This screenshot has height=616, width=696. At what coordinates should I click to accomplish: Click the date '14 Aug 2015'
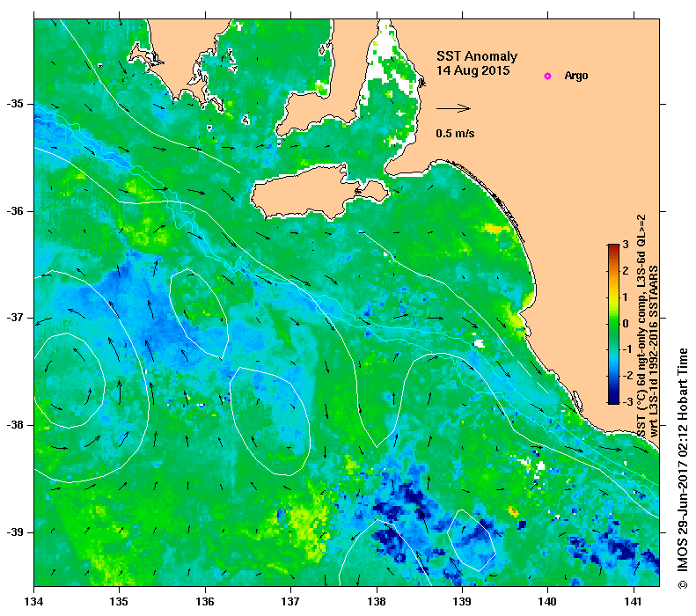(473, 70)
